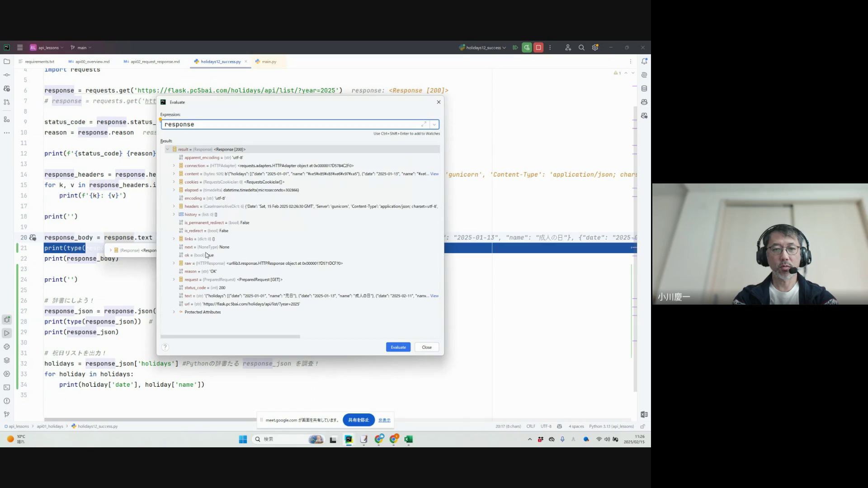Open the Python Packages layers icon
The image size is (868, 488).
click(7, 360)
